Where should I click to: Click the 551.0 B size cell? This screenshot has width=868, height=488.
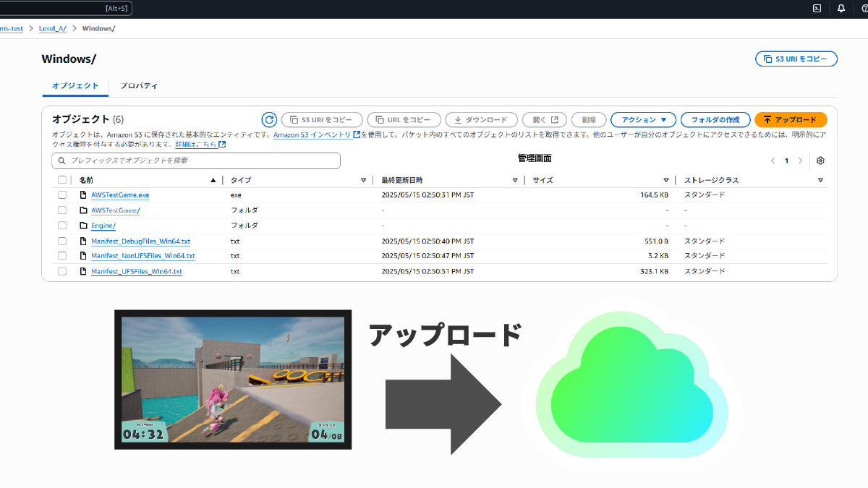click(x=656, y=241)
